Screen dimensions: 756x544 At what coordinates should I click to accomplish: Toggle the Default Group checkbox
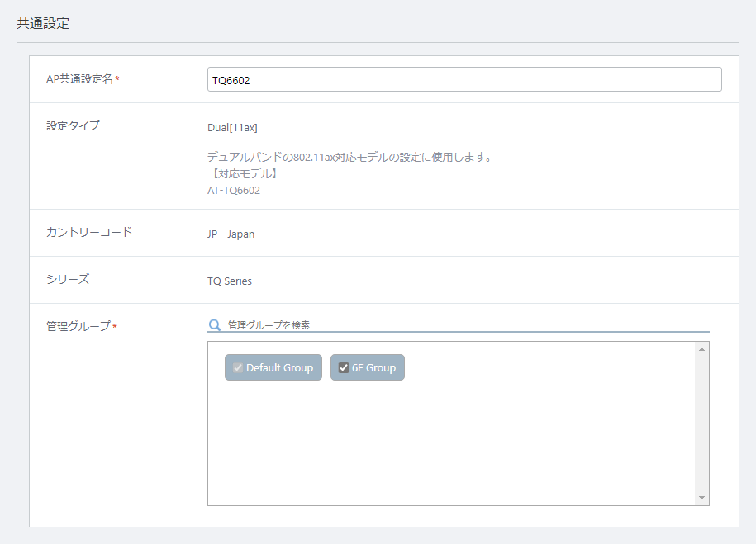pos(238,367)
